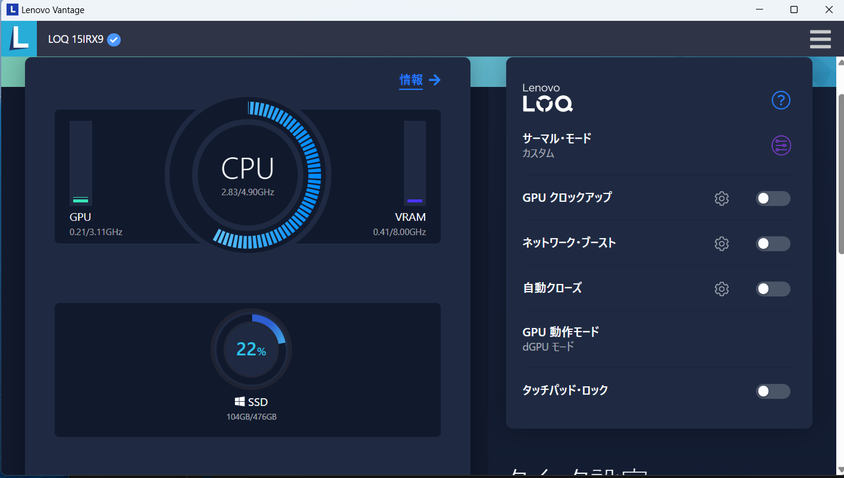Toggle 自動クローズ switch
The image size is (844, 478).
tap(772, 289)
